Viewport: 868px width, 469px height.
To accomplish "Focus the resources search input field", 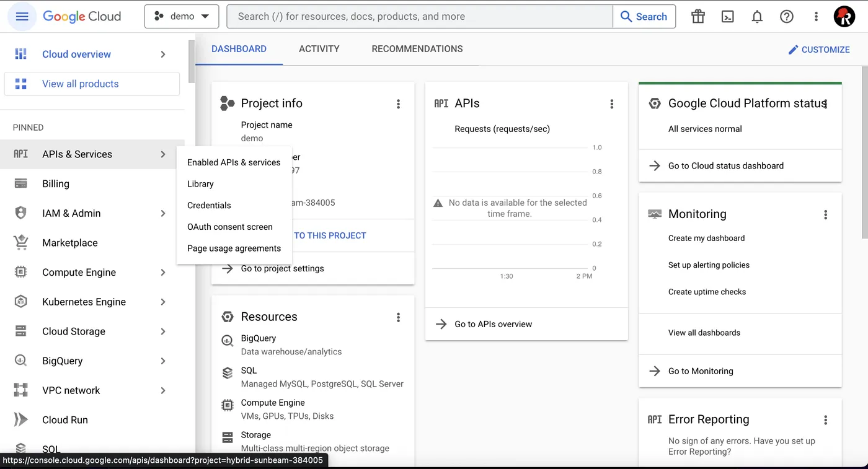I will [x=420, y=17].
